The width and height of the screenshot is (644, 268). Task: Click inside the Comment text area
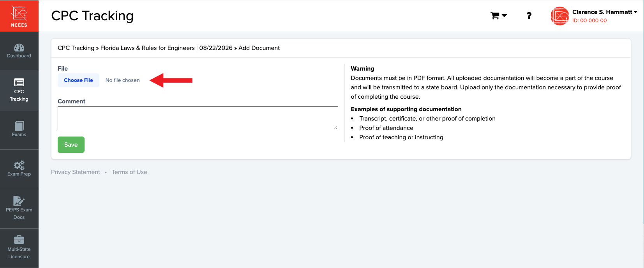pyautogui.click(x=198, y=118)
